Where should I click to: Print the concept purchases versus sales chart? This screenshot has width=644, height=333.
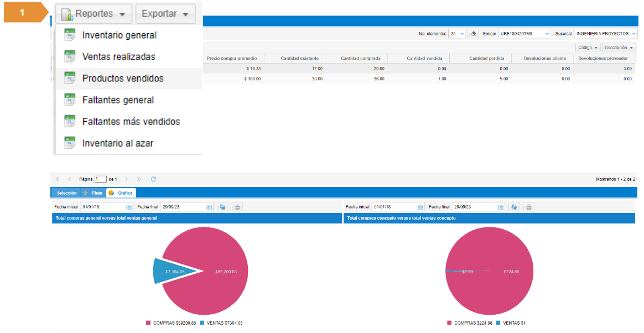coord(529,207)
